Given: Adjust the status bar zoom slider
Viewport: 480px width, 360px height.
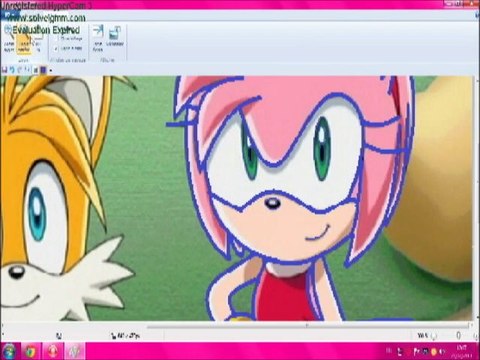Looking at the screenshot, I should coord(459,336).
